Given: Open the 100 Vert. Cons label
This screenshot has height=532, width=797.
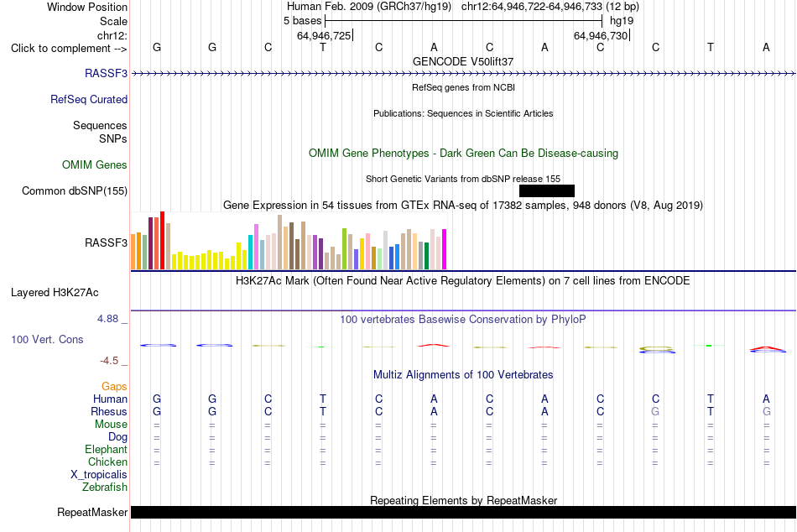Looking at the screenshot, I should point(47,339).
